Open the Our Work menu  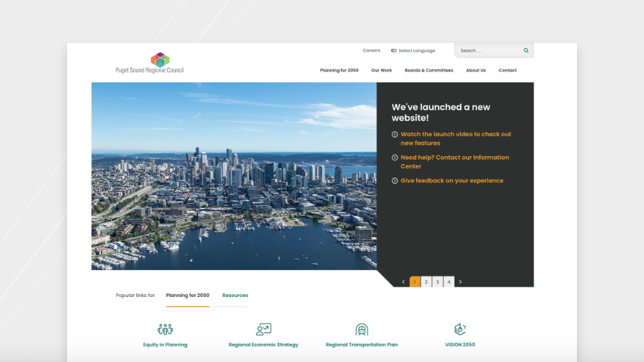(x=382, y=70)
